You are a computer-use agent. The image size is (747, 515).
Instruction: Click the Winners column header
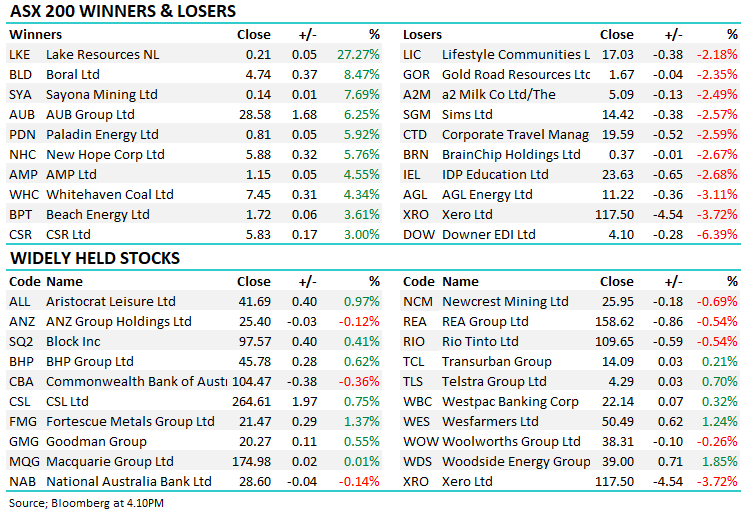tap(34, 34)
